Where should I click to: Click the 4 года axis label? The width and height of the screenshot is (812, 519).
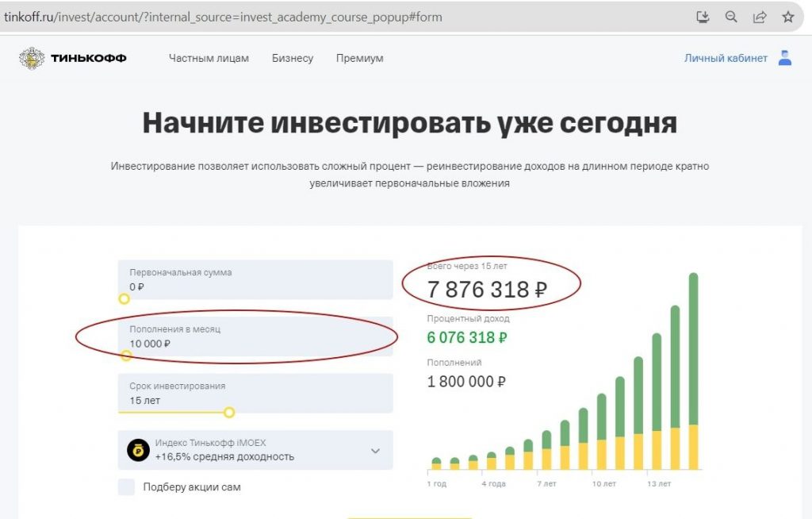(493, 484)
